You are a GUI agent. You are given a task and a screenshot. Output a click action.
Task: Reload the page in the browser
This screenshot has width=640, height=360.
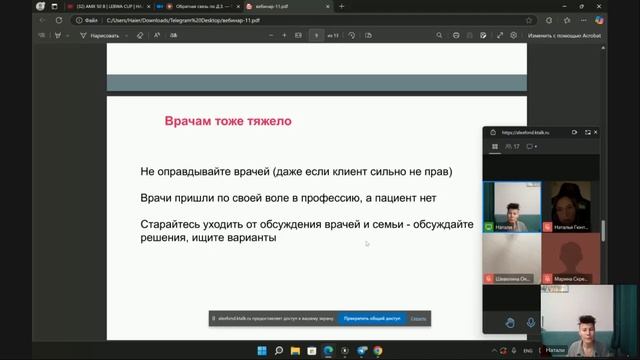pyautogui.click(x=59, y=20)
